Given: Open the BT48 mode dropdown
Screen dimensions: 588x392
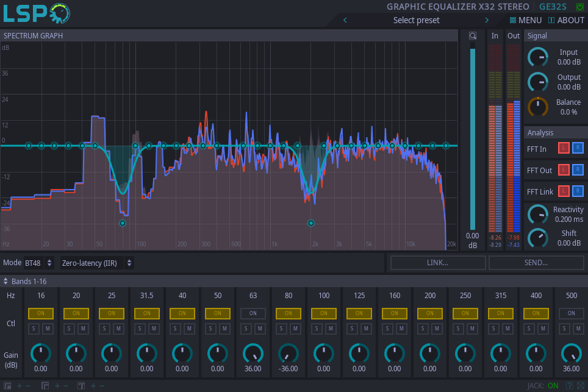Looking at the screenshot, I should pos(39,263).
